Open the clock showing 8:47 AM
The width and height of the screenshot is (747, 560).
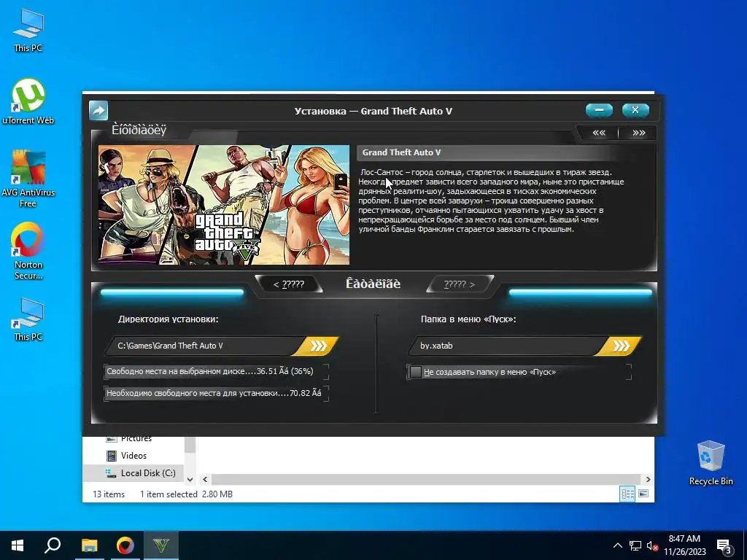684,545
